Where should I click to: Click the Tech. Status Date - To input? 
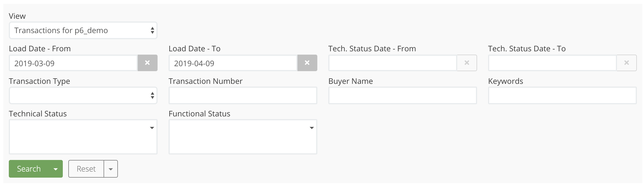tap(553, 63)
